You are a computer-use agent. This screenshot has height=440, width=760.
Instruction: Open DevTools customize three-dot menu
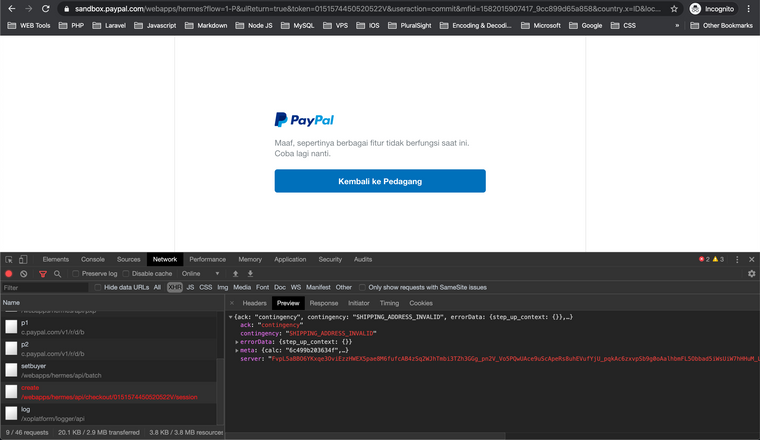click(x=737, y=259)
